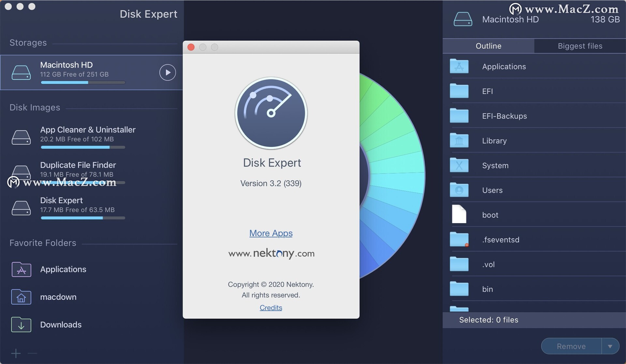
Task: Start scanning Macintosh HD with play button
Action: [x=168, y=72]
